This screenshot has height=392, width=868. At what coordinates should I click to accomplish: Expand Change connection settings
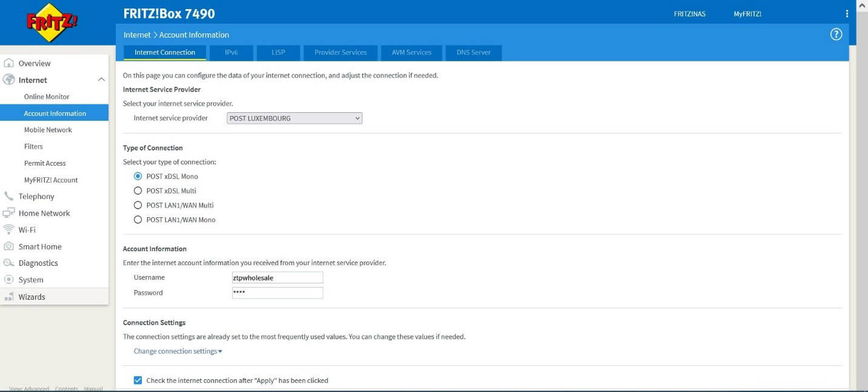pos(178,351)
